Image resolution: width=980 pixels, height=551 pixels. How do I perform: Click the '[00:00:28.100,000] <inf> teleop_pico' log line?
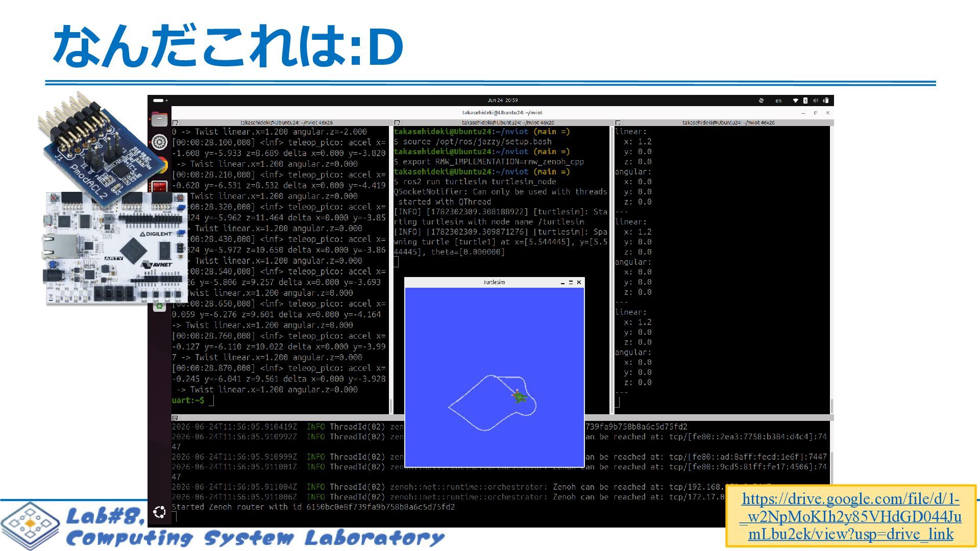pyautogui.click(x=279, y=143)
